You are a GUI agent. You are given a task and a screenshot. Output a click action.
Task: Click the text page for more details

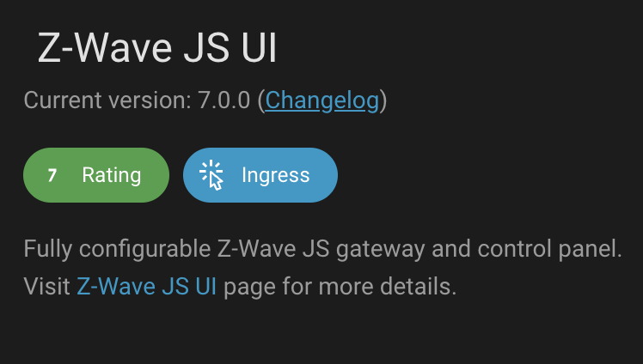click(340, 286)
